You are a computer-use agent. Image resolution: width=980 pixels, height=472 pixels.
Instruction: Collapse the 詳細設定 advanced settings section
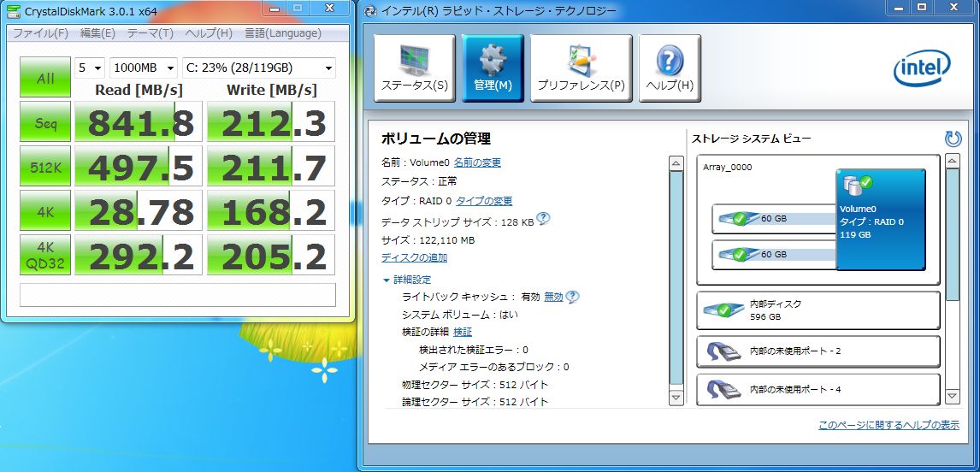pos(407,280)
